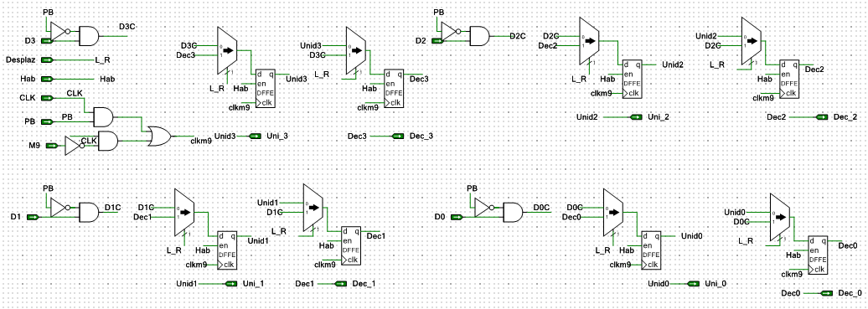
Task: Select the AND gate producing D3C
Action: 89,36
